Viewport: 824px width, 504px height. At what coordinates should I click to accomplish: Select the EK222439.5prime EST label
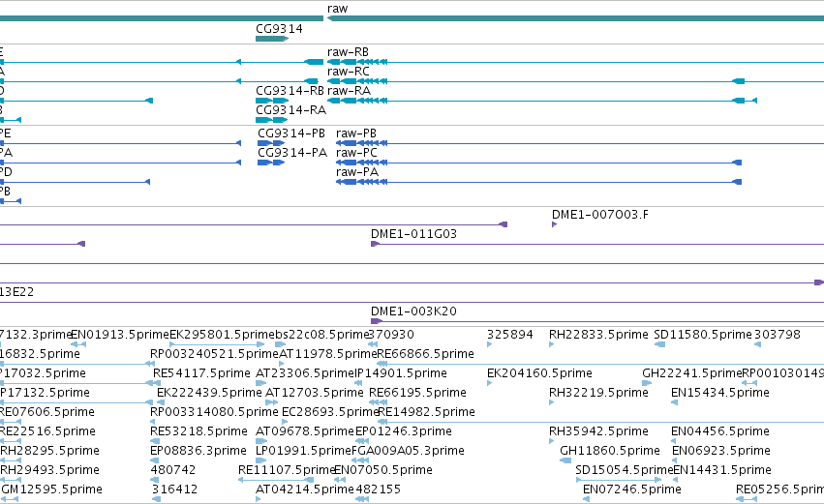[209, 393]
